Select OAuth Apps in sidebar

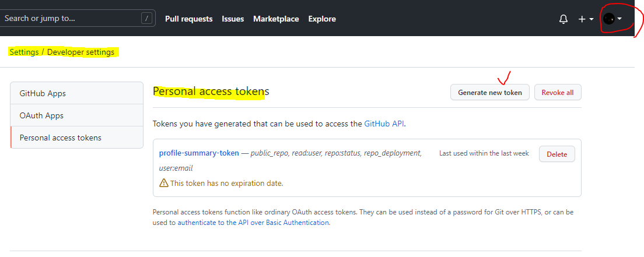tap(77, 115)
